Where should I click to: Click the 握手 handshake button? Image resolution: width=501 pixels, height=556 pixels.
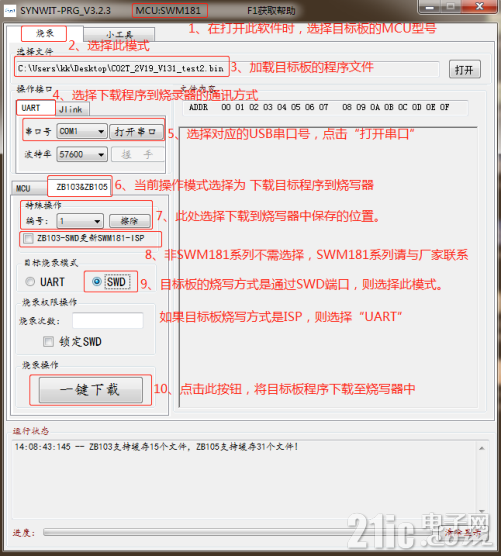coord(138,155)
